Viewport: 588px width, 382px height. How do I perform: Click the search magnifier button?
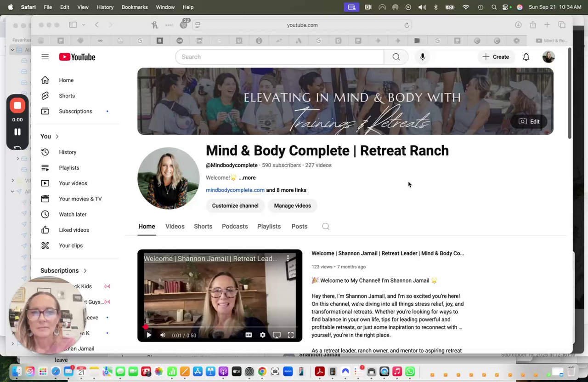pos(396,57)
